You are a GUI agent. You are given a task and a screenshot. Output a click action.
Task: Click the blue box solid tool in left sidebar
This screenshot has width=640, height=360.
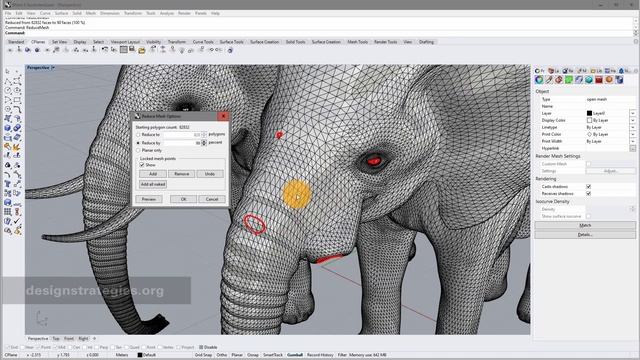coord(8,128)
